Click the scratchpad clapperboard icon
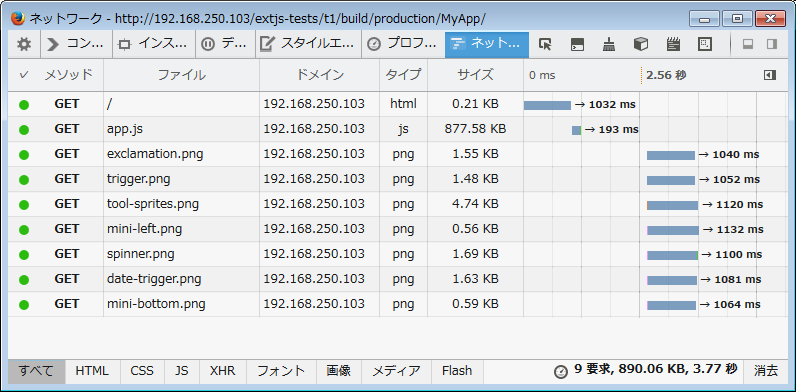 click(x=673, y=45)
